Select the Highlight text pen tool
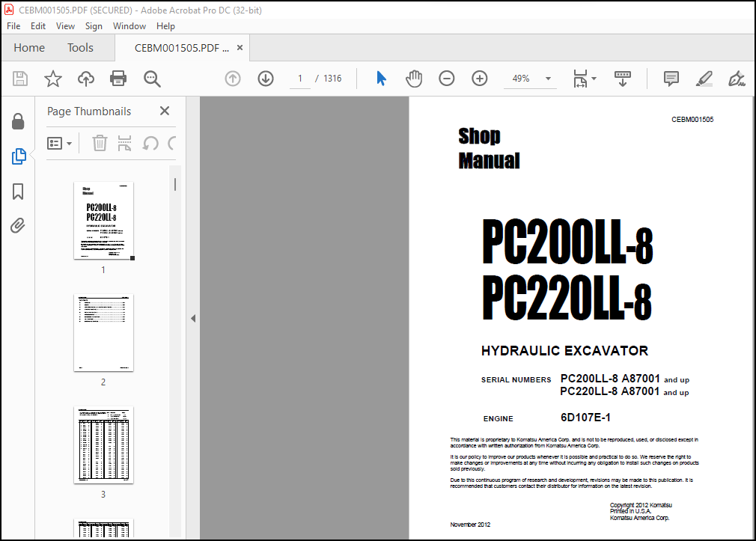This screenshot has width=756, height=541. pos(704,79)
